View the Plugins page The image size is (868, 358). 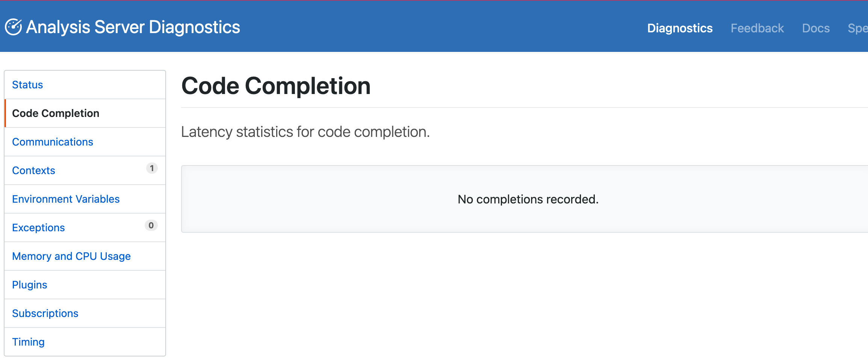point(29,285)
